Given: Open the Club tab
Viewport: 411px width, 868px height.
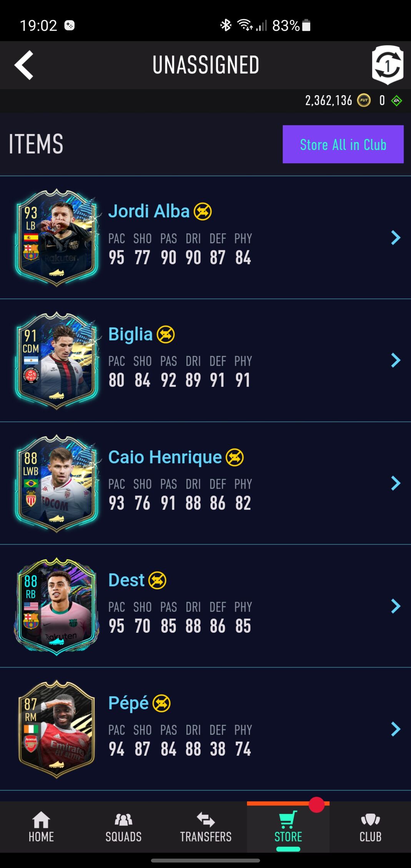Looking at the screenshot, I should click(370, 827).
